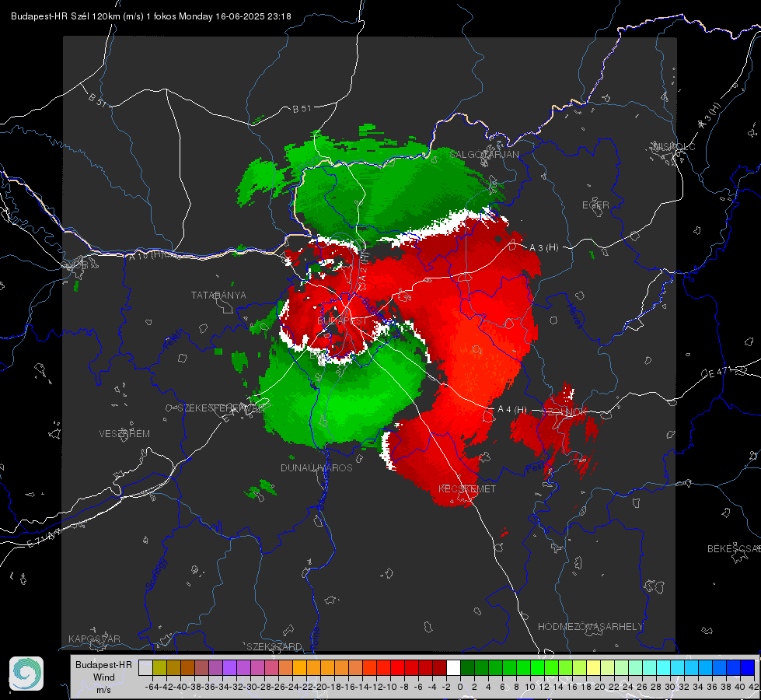Click the BÉKÉSCSABA city label
Screen dimensions: 761x700
coord(734,548)
